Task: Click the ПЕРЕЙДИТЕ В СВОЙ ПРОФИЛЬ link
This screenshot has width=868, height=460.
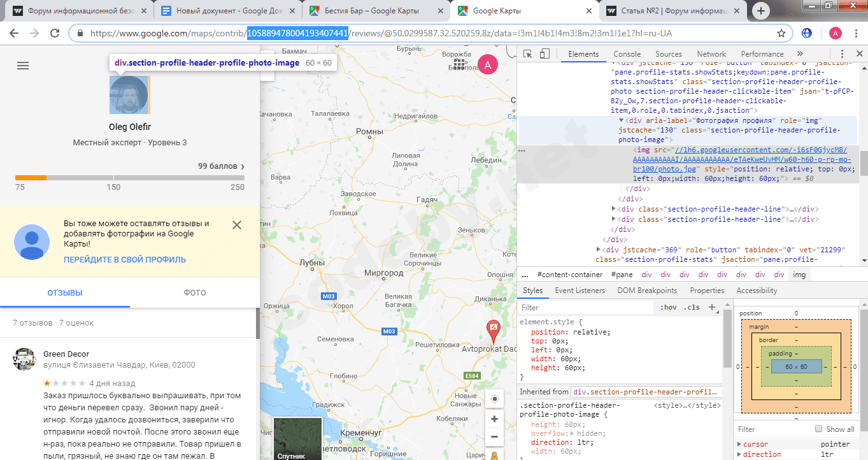Action: [x=125, y=260]
